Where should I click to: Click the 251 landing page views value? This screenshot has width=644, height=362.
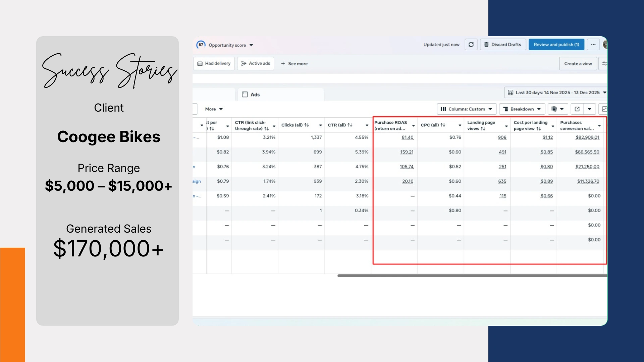click(502, 167)
